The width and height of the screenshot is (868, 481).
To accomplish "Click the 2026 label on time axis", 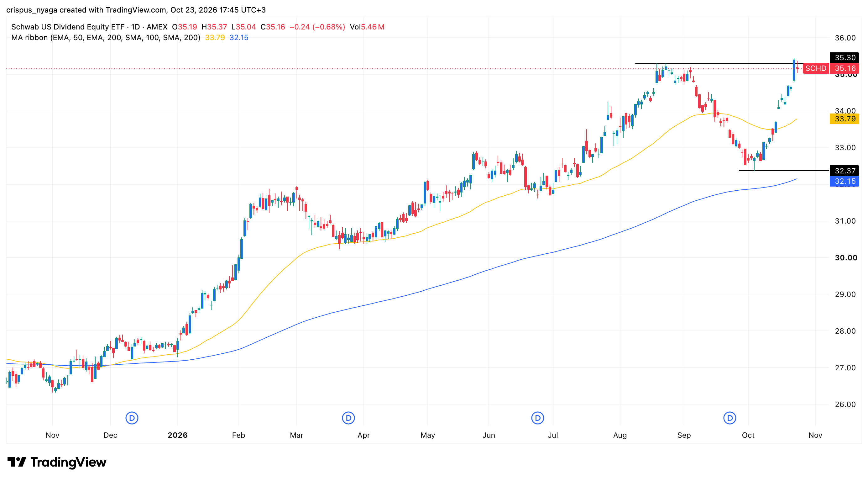I will click(178, 435).
